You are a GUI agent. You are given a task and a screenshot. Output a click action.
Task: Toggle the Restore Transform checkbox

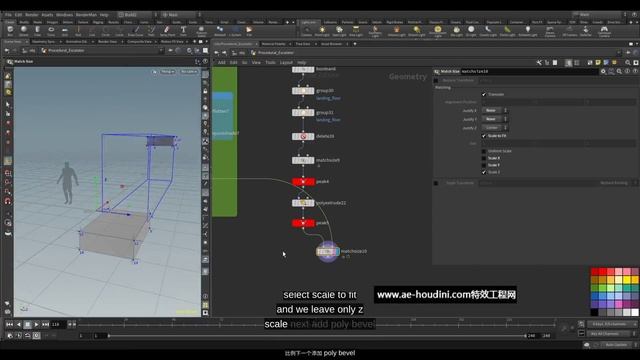click(436, 80)
